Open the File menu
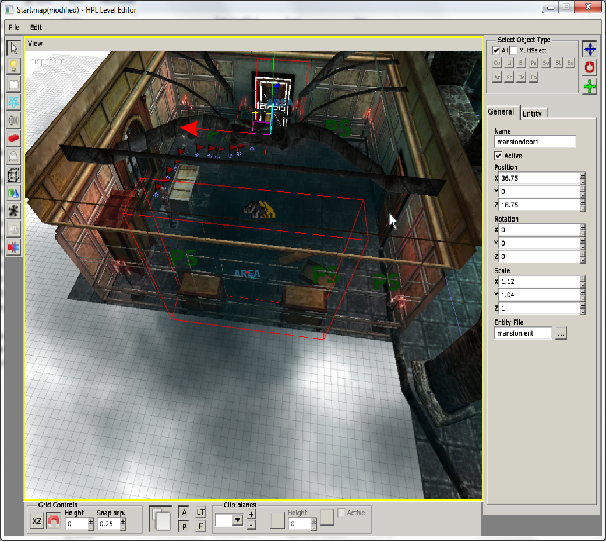The width and height of the screenshot is (606, 542). pos(13,25)
